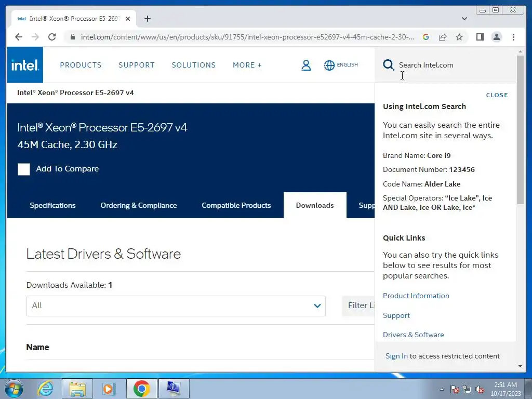Image resolution: width=532 pixels, height=399 pixels.
Task: Select the Downloads tab
Action: click(x=315, y=205)
